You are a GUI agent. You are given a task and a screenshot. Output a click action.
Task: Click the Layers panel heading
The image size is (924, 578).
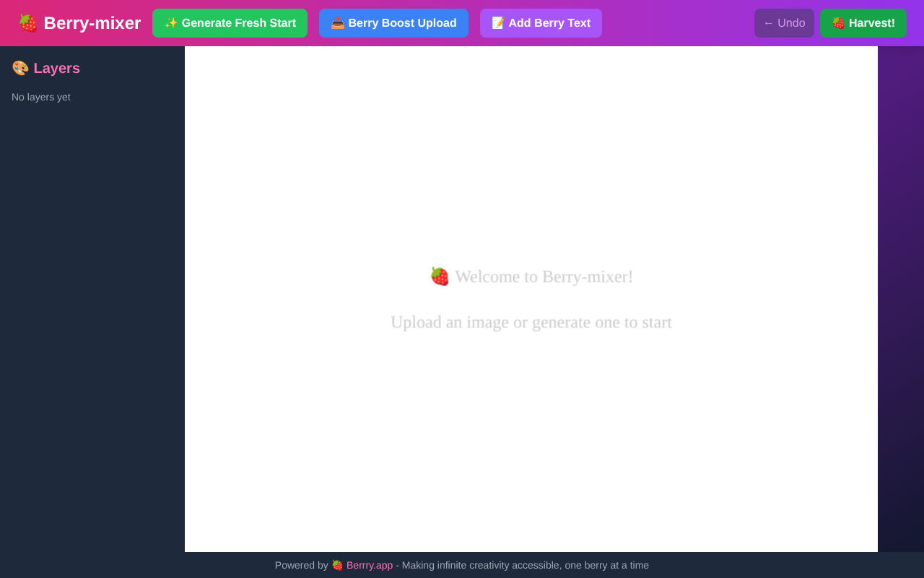click(x=56, y=68)
